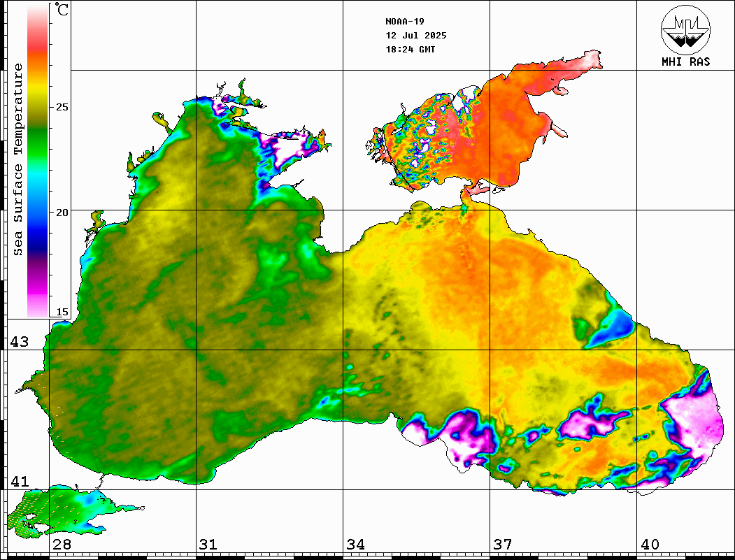
Task: Click longitude label 37
Action: 503,545
